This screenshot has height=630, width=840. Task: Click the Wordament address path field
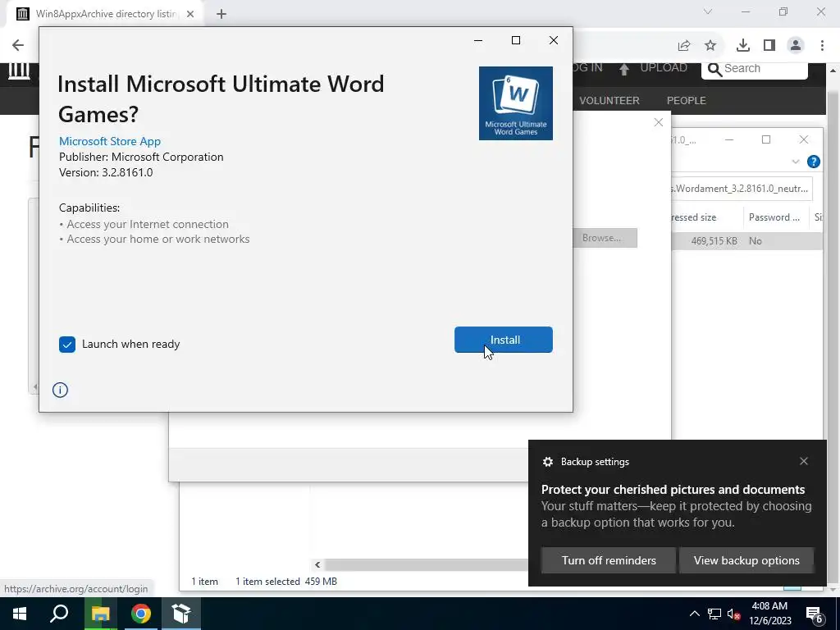click(742, 189)
